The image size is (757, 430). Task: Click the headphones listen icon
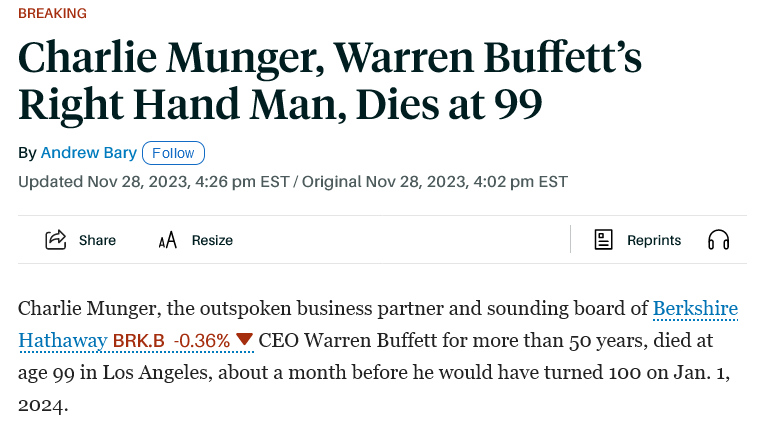click(x=718, y=240)
